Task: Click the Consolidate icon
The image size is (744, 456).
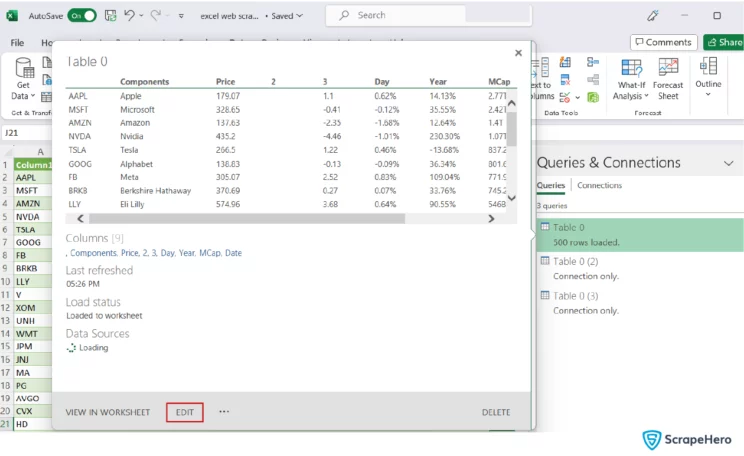Action: point(593,62)
